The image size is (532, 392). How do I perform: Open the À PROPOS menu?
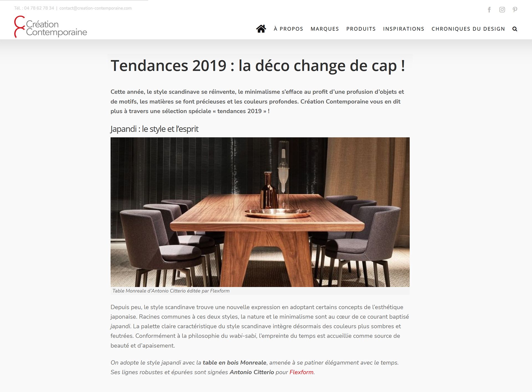288,29
